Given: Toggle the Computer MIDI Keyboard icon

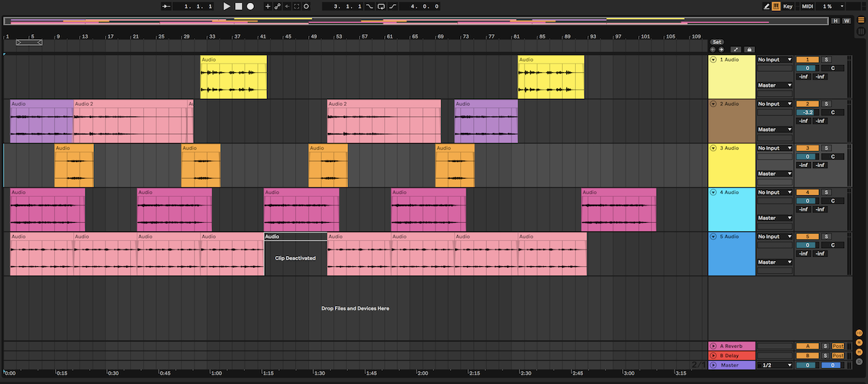Looking at the screenshot, I should (x=776, y=6).
